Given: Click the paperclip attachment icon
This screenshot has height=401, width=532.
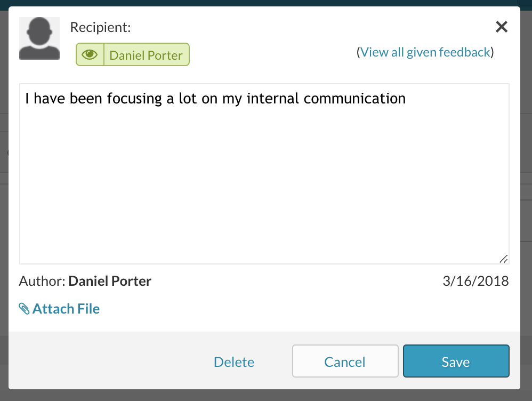Looking at the screenshot, I should [24, 309].
